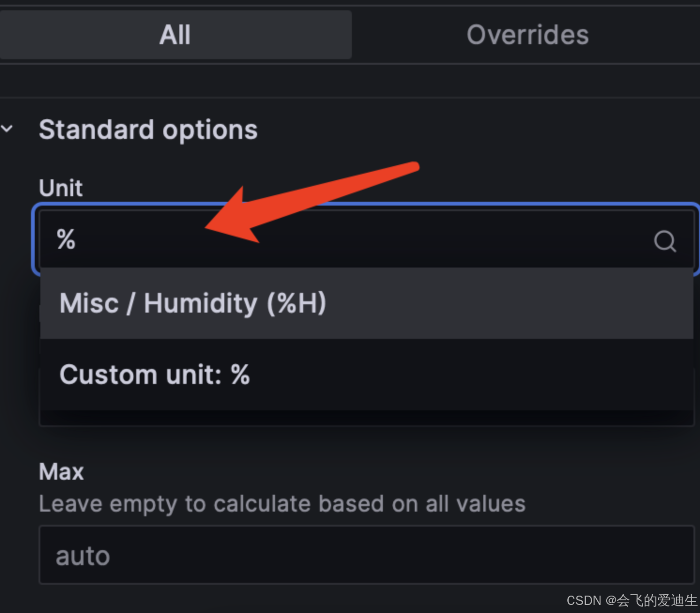Focus the Unit search input box

(x=366, y=239)
